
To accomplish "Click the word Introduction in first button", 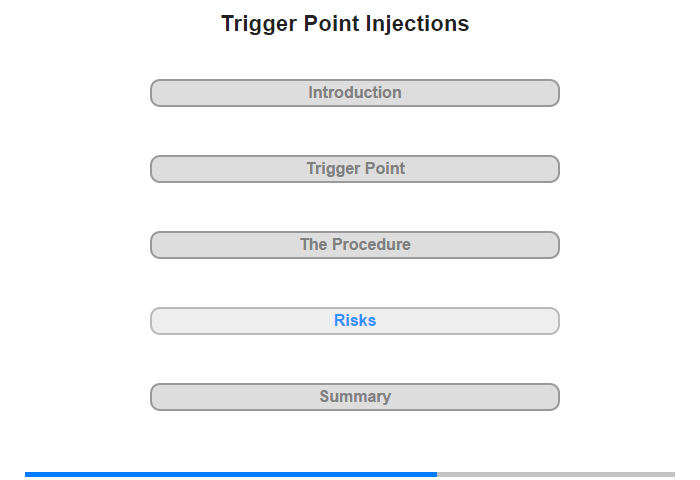I will click(355, 92).
